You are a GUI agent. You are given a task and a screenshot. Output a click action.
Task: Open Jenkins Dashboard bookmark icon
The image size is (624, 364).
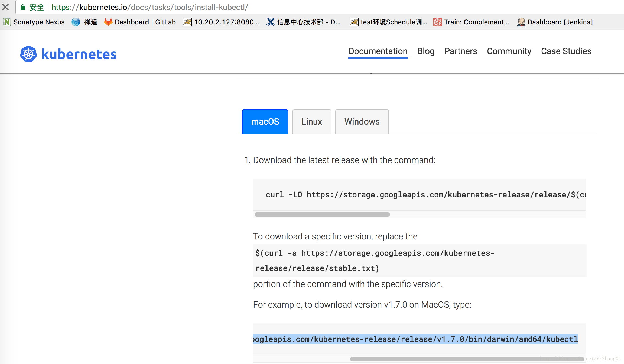[x=521, y=22]
